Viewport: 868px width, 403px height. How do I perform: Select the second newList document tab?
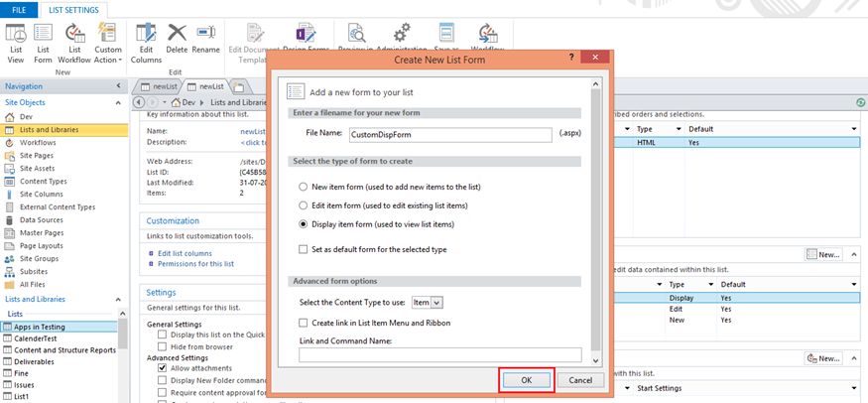206,87
